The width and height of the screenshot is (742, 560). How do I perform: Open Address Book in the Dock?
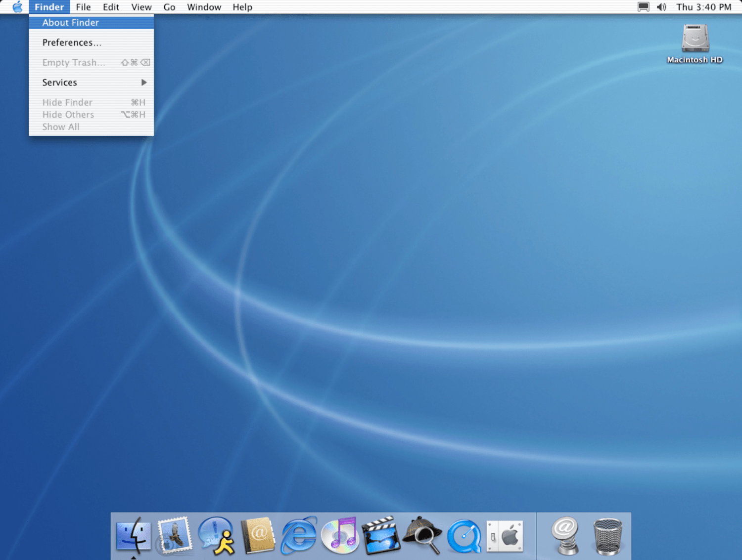click(x=257, y=535)
